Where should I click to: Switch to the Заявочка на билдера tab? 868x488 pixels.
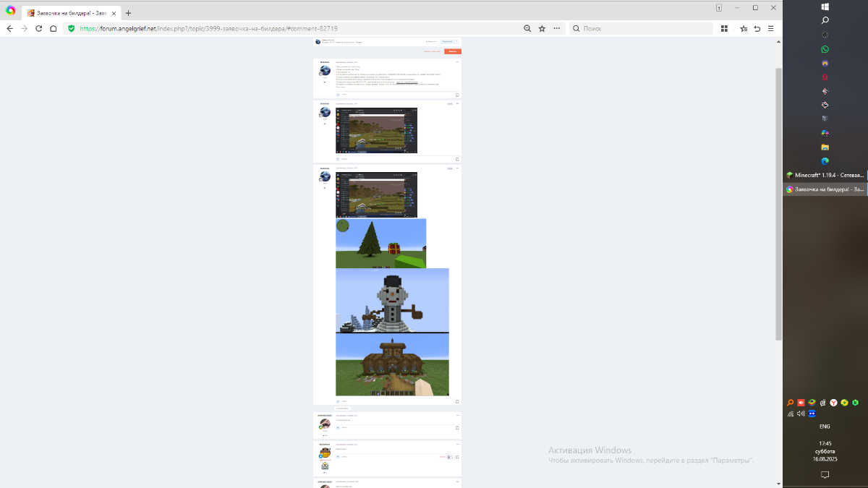(x=65, y=13)
